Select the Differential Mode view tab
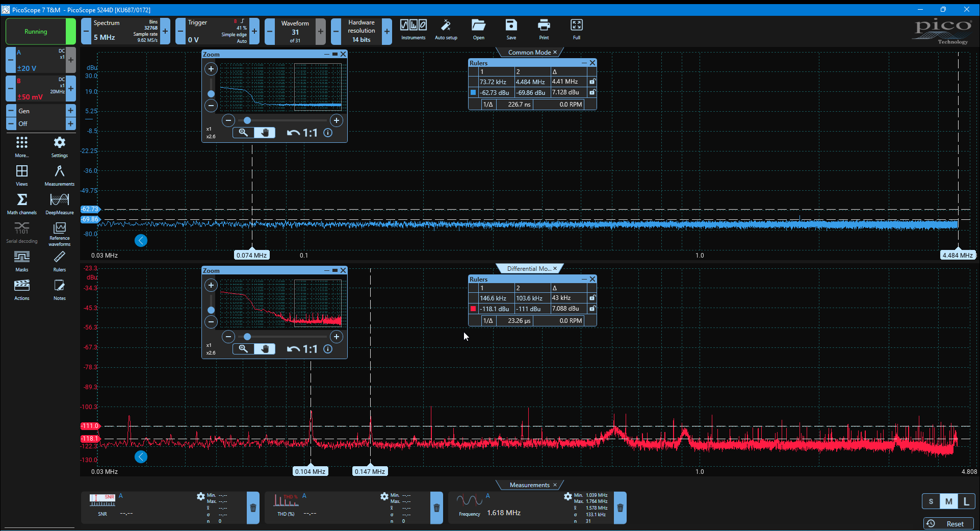 click(x=529, y=268)
